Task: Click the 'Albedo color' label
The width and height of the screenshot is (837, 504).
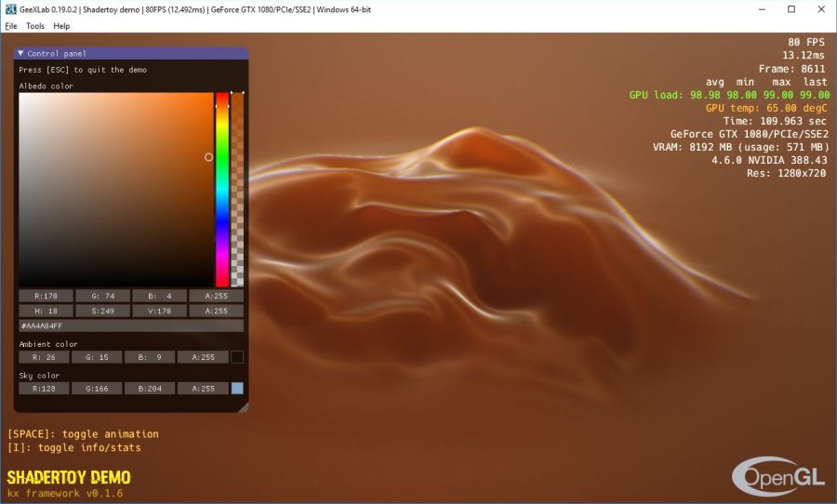Action: point(46,86)
